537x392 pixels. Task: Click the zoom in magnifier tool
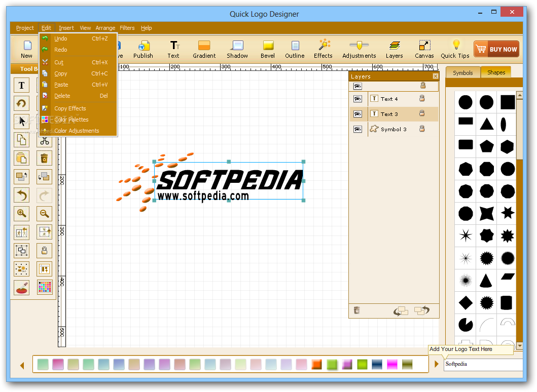pos(22,214)
